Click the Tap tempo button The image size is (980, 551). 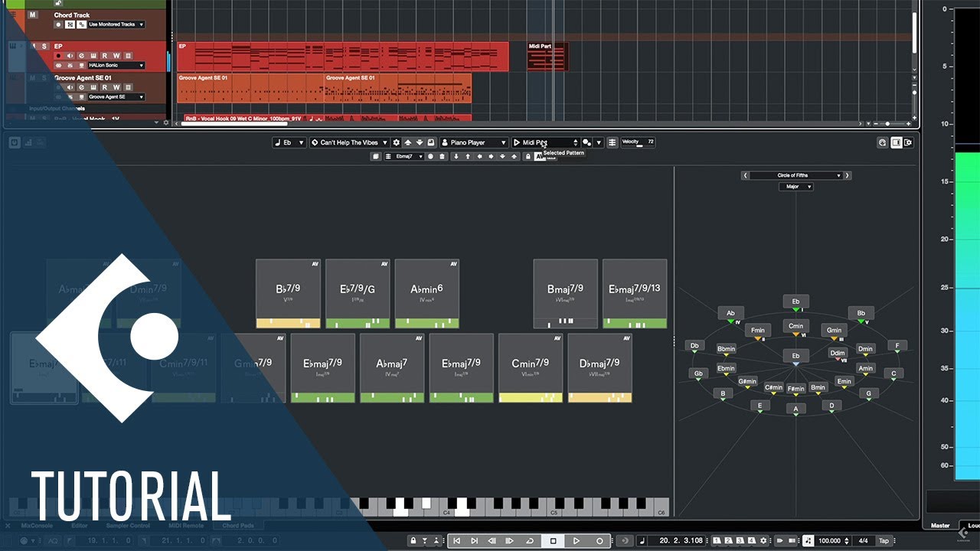tap(884, 541)
